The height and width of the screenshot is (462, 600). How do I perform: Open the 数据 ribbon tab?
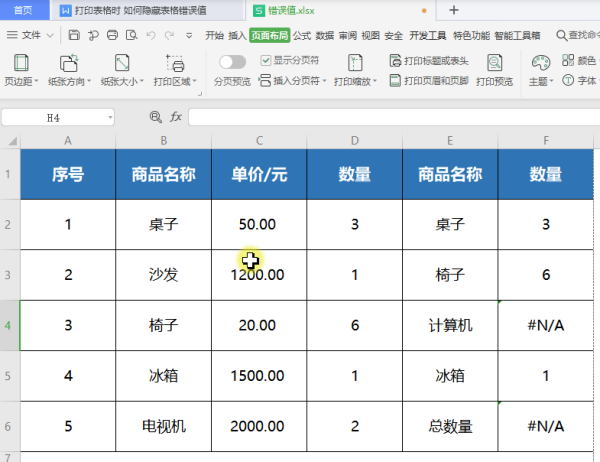coord(325,34)
